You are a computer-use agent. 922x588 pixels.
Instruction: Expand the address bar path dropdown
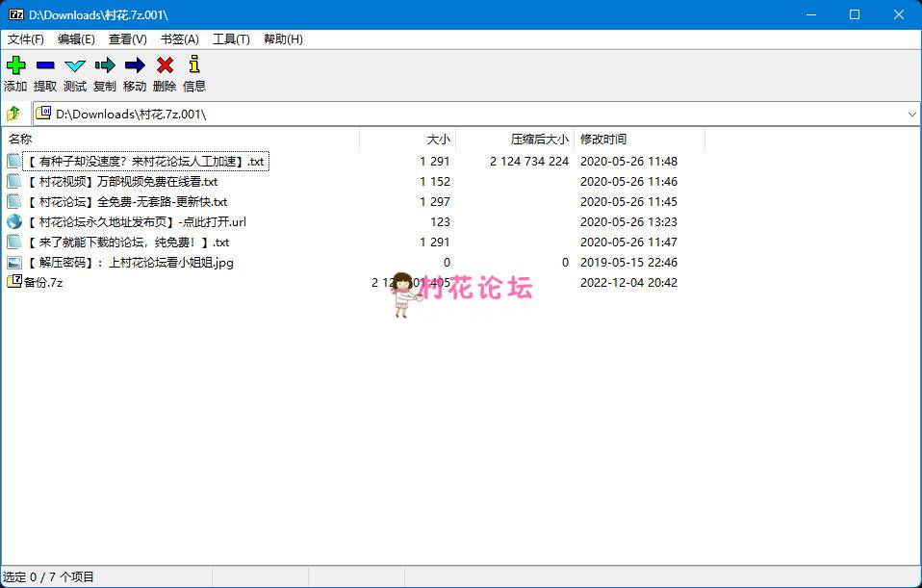point(911,115)
